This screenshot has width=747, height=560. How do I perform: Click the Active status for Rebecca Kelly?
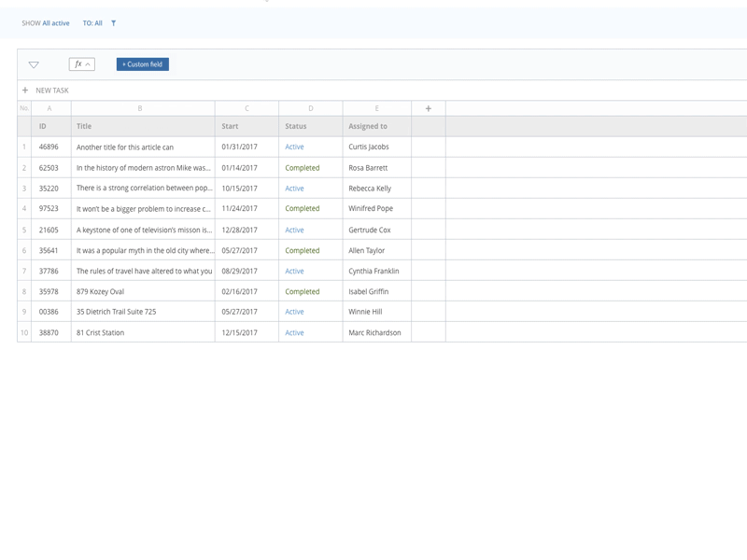click(x=294, y=189)
